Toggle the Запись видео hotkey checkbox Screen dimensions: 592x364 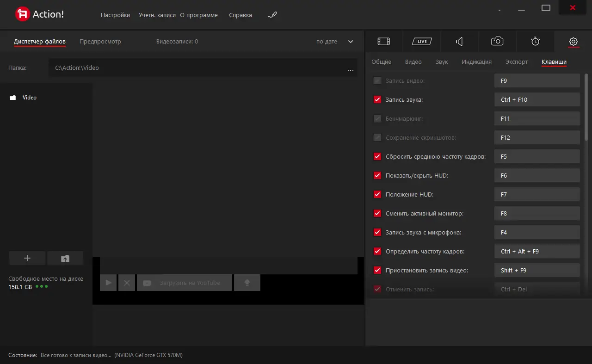click(377, 80)
